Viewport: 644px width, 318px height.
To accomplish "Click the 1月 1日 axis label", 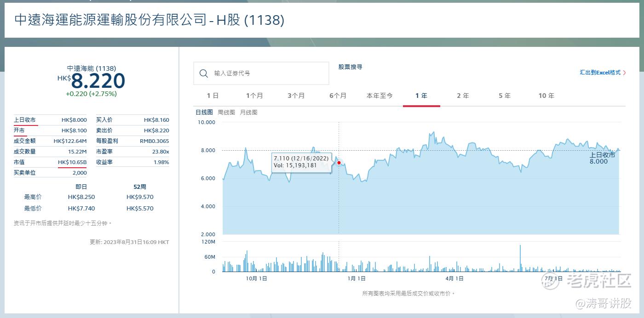I will pyautogui.click(x=356, y=278).
